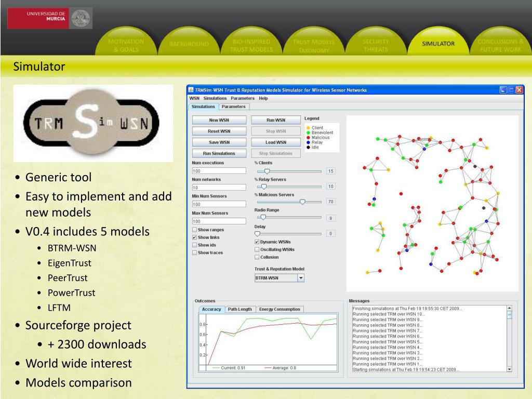532x399 pixels.
Task: Select the Energy Consumption outcomes tab
Action: pos(280,310)
